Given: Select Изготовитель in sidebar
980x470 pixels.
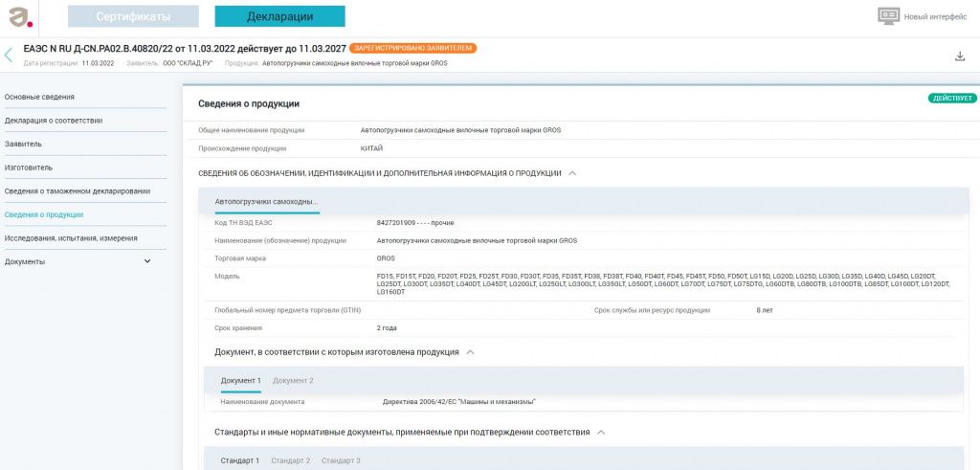Looking at the screenshot, I should coord(28,168).
